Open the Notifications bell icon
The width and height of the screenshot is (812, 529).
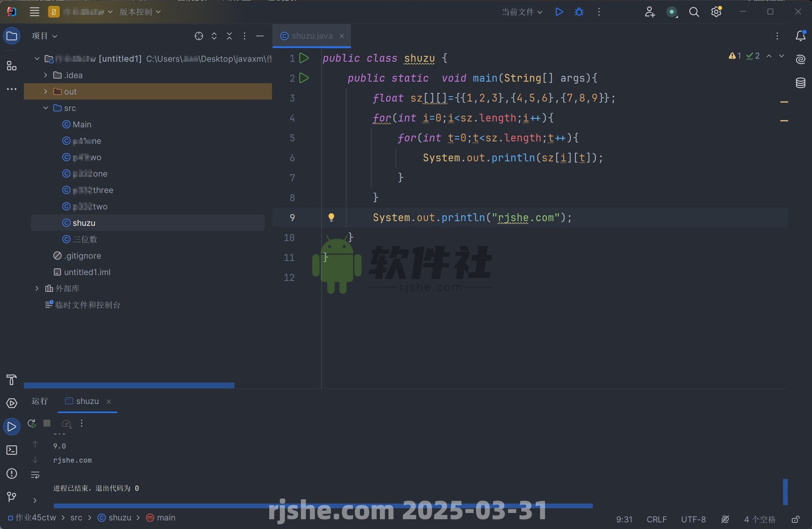click(801, 36)
